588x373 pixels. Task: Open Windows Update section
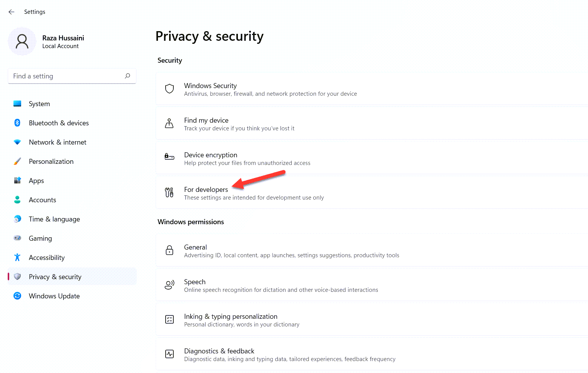(x=54, y=296)
